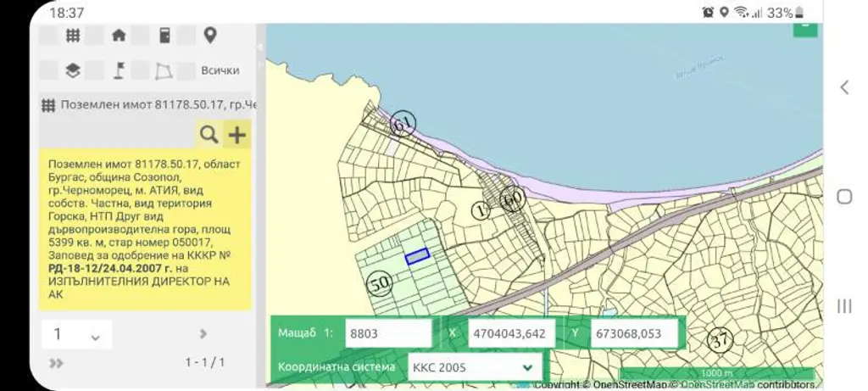
Task: Open the results page number dropdown
Action: (x=76, y=334)
